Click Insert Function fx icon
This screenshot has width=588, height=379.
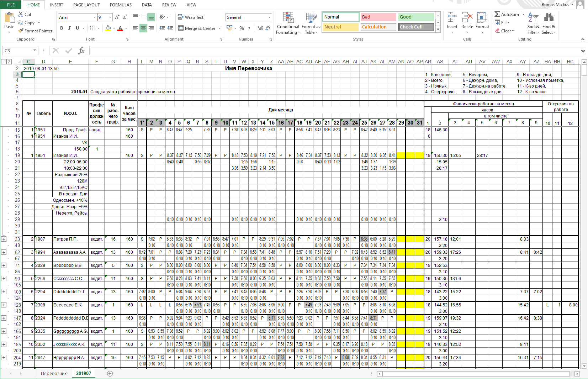(81, 51)
